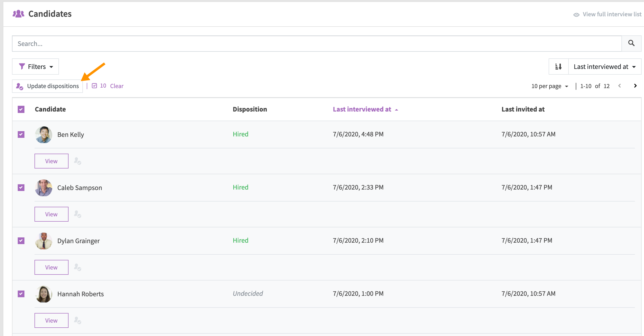Focus the Search input field
The image size is (644, 336).
click(317, 43)
